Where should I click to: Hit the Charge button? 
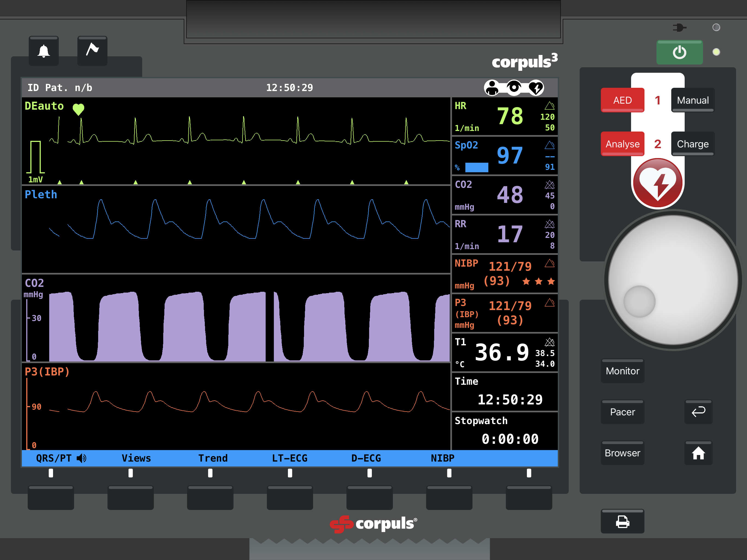coord(693,144)
